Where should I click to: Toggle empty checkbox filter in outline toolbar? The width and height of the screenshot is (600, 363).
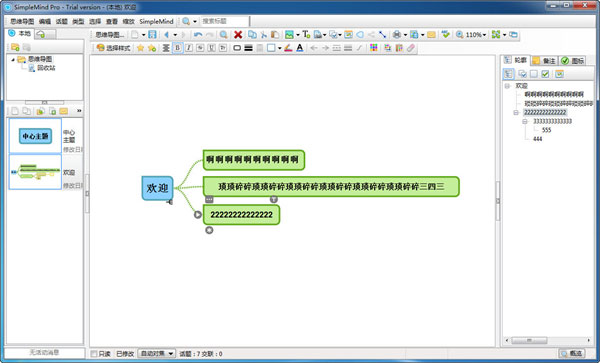pos(534,73)
